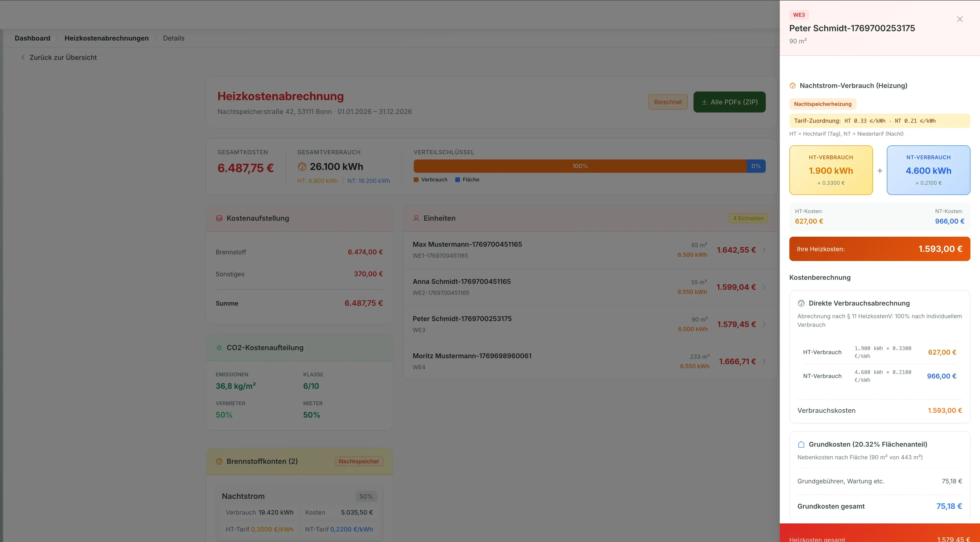Image resolution: width=980 pixels, height=542 pixels.
Task: Click the person icon next to Einheiten
Action: pos(416,218)
